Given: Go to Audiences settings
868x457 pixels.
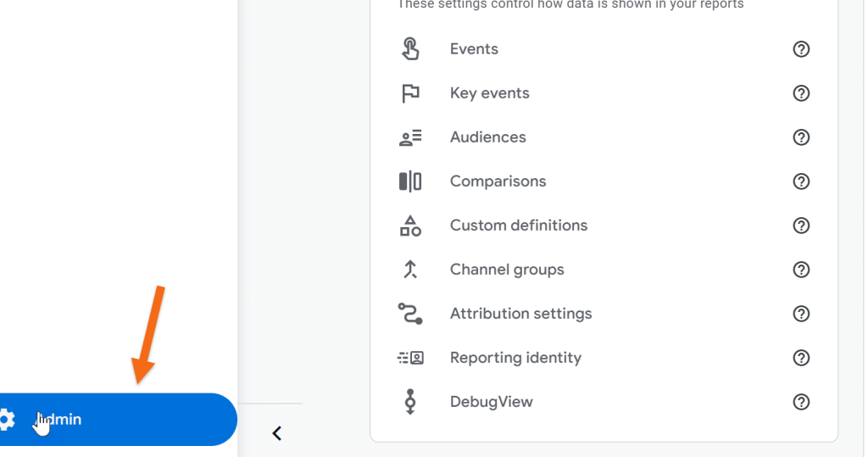Looking at the screenshot, I should pyautogui.click(x=487, y=137).
